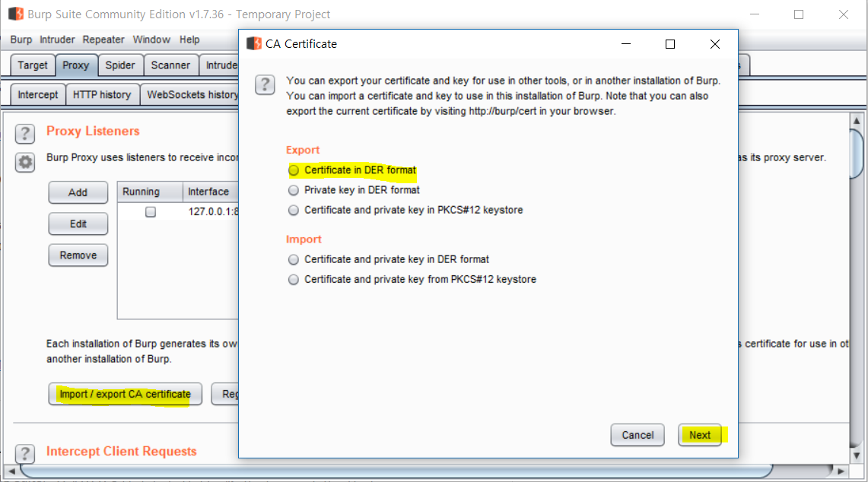This screenshot has width=868, height=482.
Task: Click Cancel in CA Certificate dialog
Action: tap(637, 435)
